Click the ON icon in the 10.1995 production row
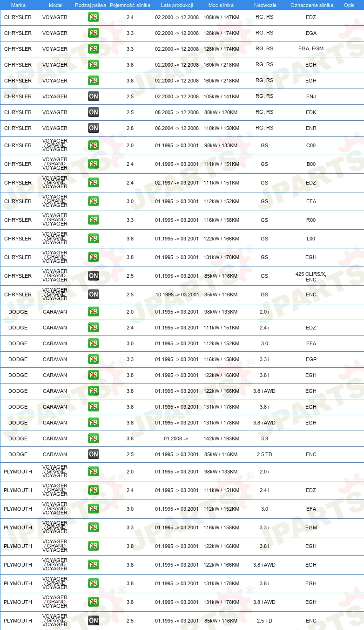The height and width of the screenshot is (630, 364). click(x=94, y=294)
